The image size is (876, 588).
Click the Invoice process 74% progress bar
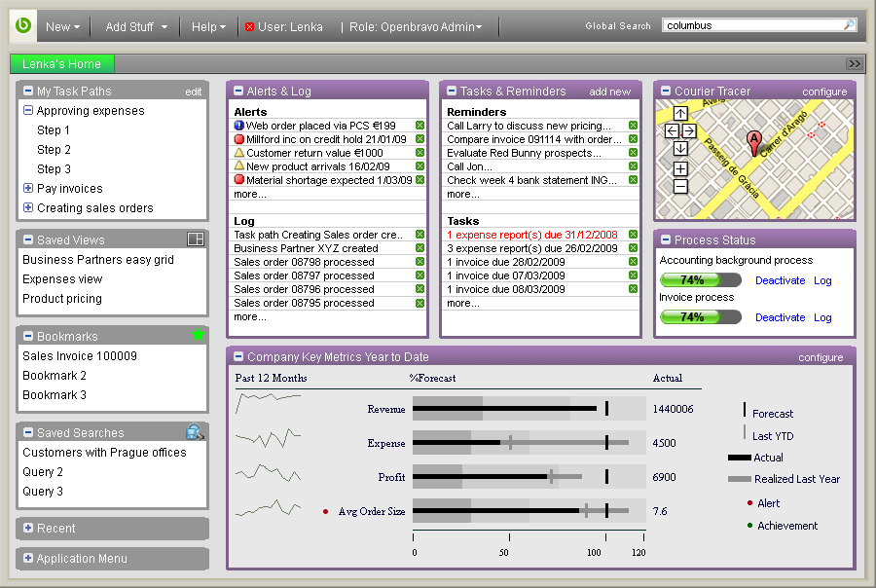tap(700, 317)
